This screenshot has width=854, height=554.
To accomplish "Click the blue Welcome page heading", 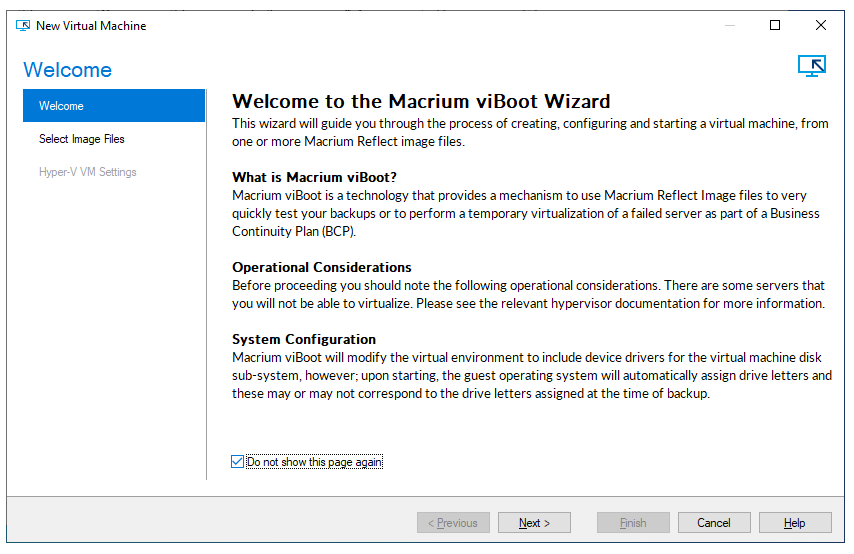I will click(68, 70).
